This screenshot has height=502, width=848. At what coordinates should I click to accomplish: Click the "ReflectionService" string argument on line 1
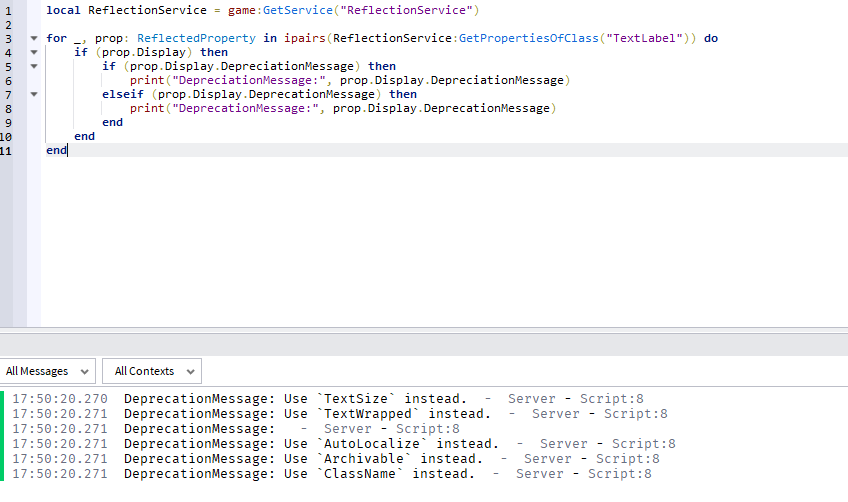(406, 10)
